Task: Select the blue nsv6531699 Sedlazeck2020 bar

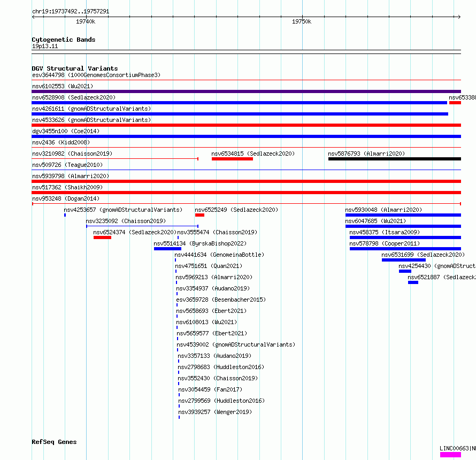Action: (x=404, y=260)
